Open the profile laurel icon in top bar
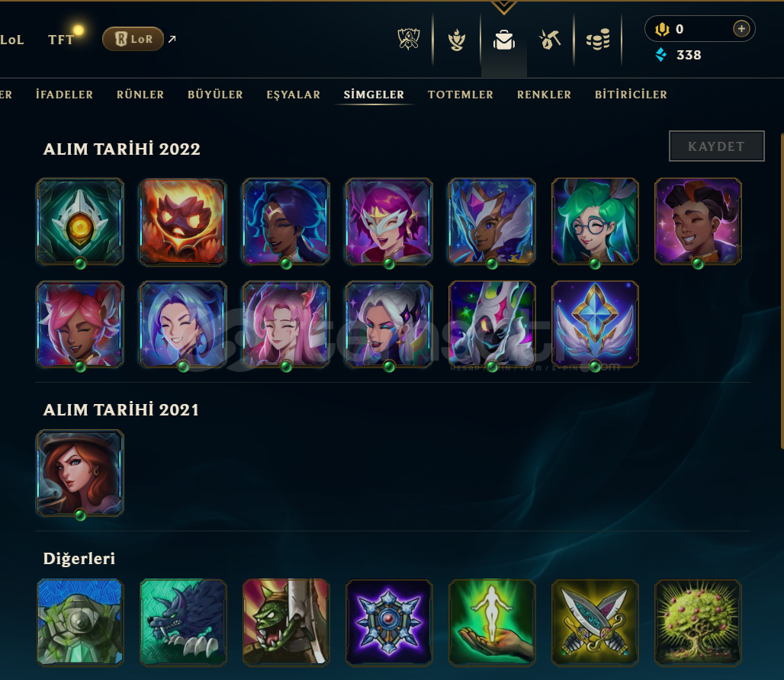 (x=457, y=40)
